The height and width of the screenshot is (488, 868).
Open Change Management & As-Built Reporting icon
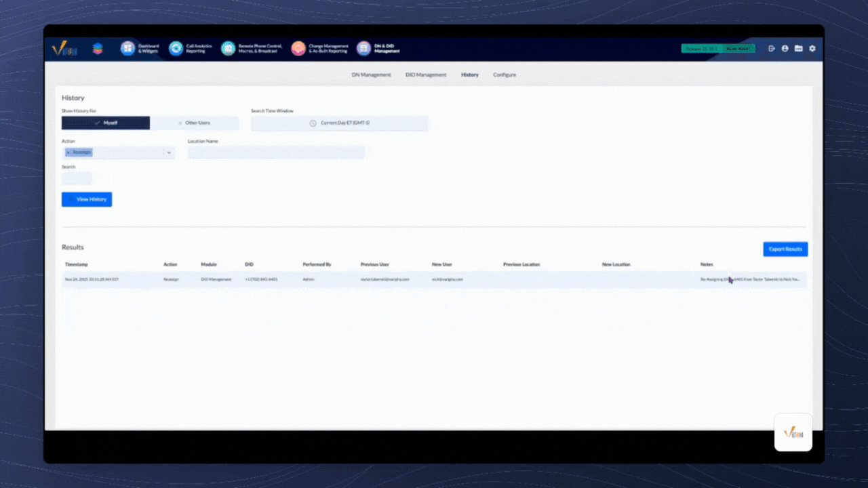click(x=298, y=48)
